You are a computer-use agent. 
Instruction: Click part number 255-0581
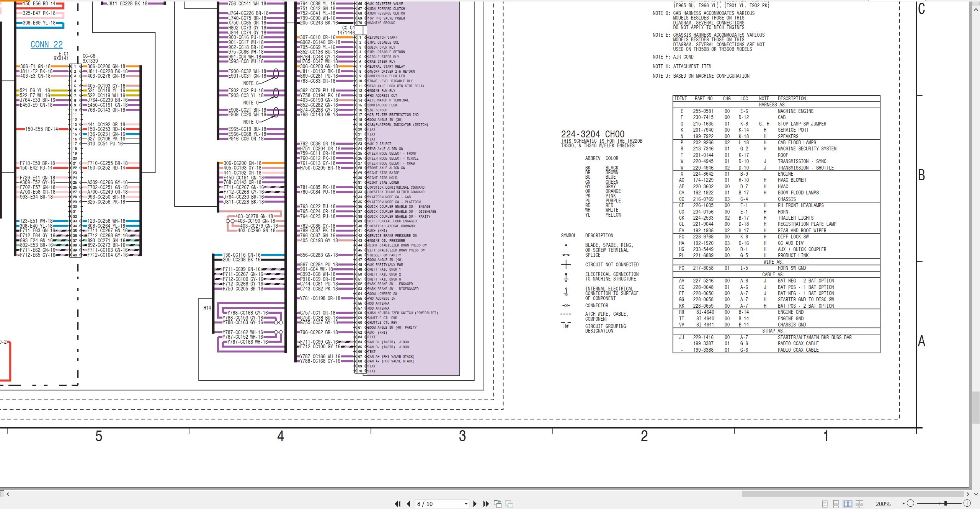point(703,111)
